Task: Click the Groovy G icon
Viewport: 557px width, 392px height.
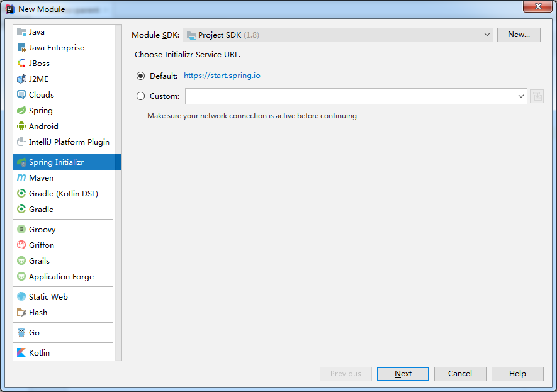Action: 21,230
